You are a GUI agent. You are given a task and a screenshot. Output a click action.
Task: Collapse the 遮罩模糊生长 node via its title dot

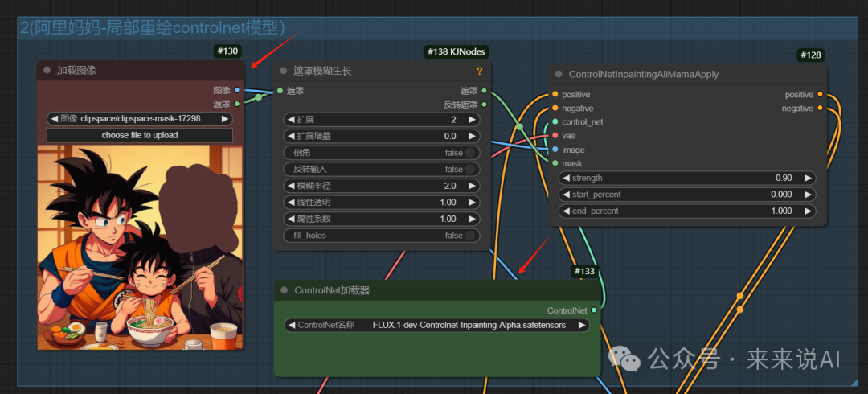[x=284, y=71]
